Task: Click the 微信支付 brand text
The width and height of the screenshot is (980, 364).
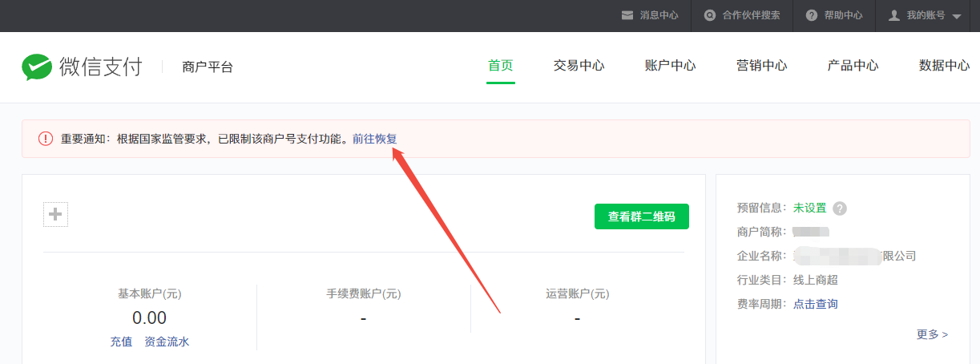Action: coord(100,67)
